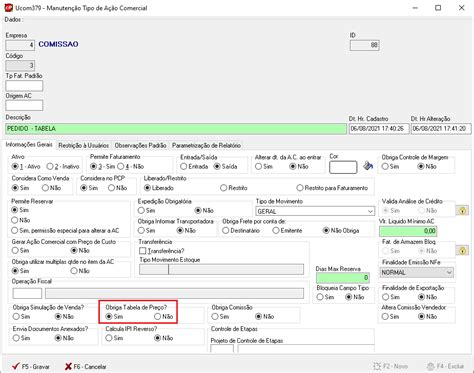Click the paint bucket color picker icon
The height and width of the screenshot is (373, 474).
(x=368, y=166)
